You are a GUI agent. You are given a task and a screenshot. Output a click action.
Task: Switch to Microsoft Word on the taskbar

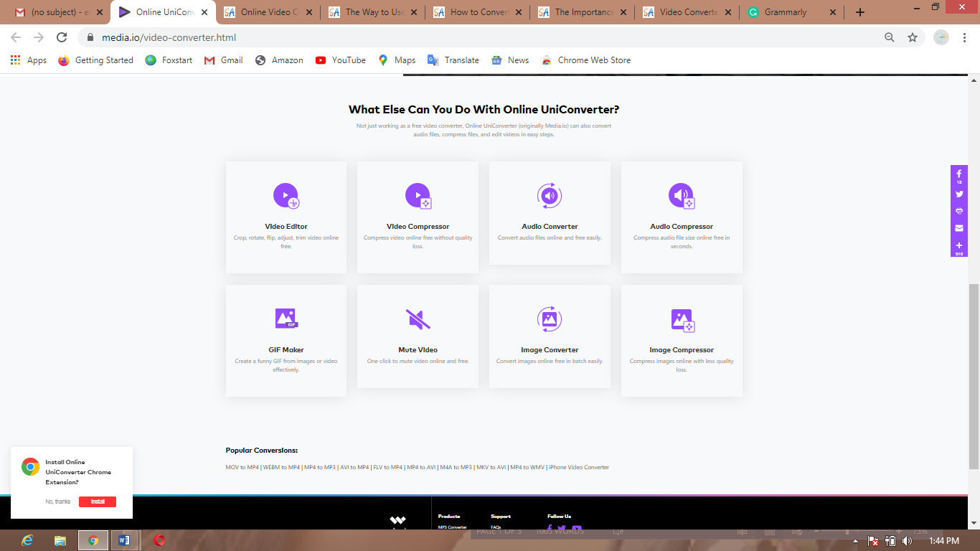click(x=124, y=540)
